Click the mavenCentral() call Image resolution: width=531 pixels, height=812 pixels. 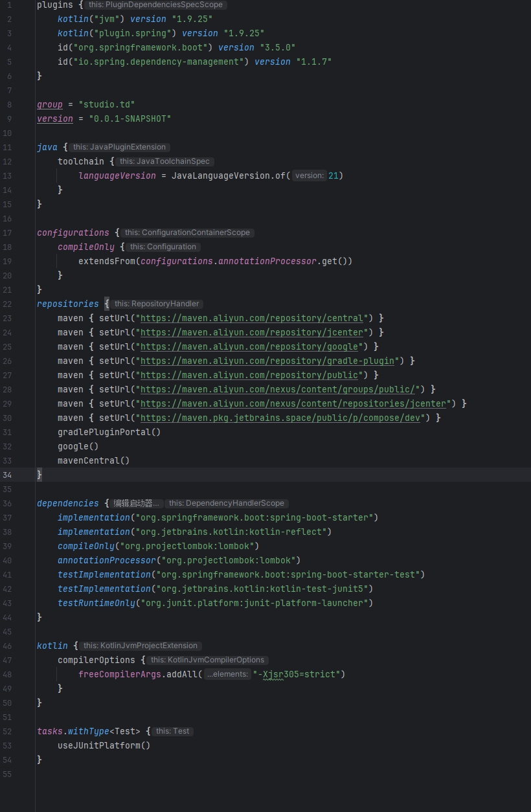94,460
